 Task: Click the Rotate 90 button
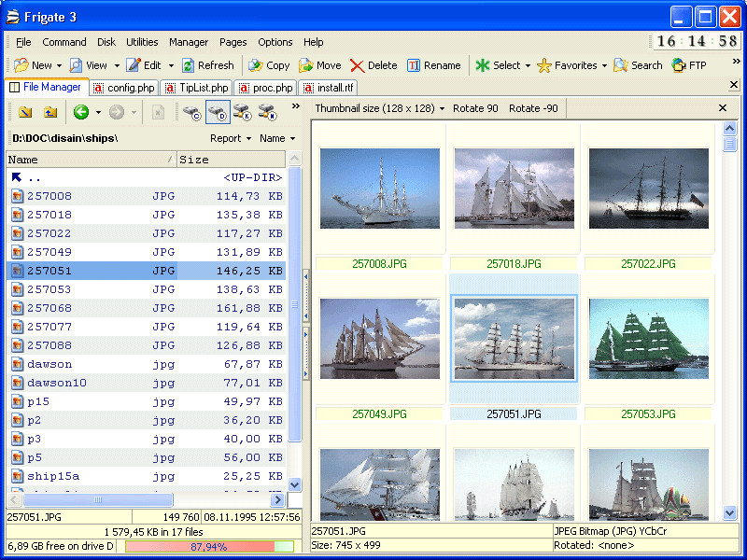(x=475, y=108)
